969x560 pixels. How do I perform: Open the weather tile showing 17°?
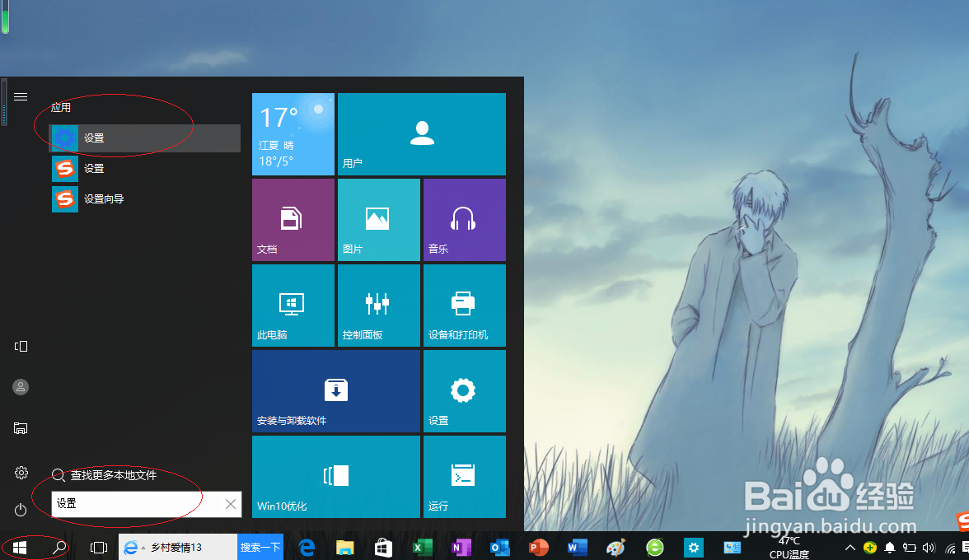(x=293, y=134)
